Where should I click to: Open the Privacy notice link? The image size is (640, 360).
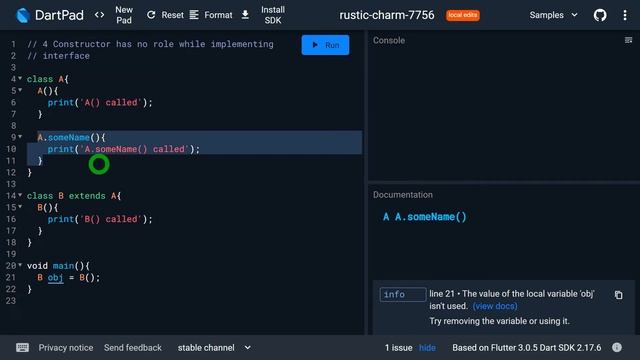(66, 348)
